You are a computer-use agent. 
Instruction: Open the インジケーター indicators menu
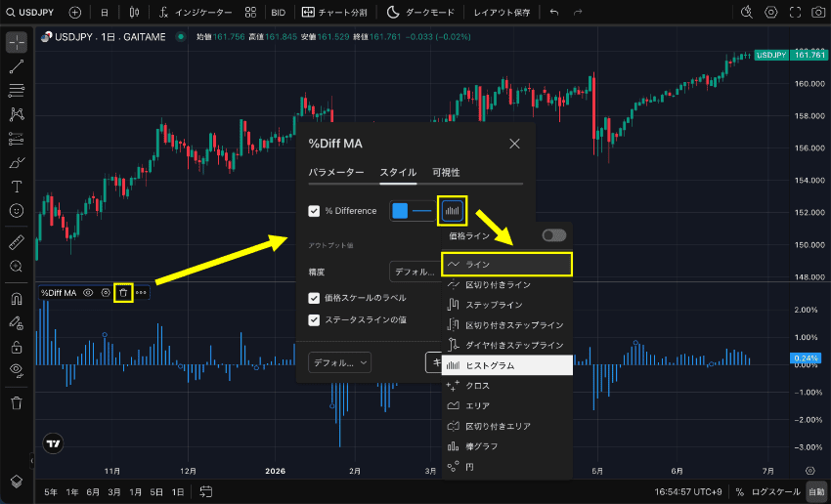pos(196,12)
